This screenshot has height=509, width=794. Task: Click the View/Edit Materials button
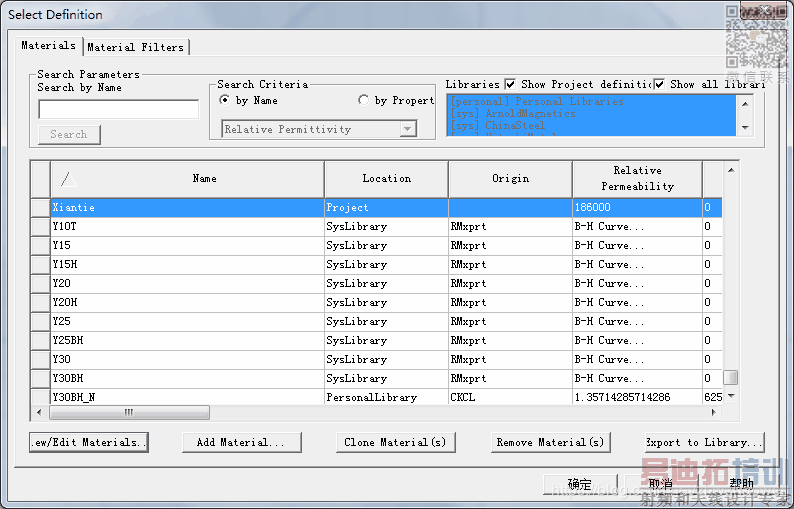pyautogui.click(x=89, y=442)
